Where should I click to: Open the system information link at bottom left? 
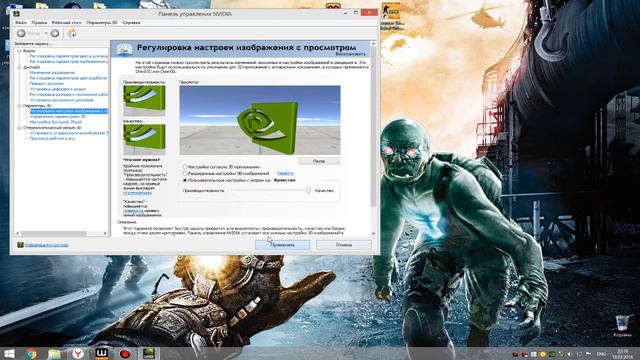click(x=47, y=245)
